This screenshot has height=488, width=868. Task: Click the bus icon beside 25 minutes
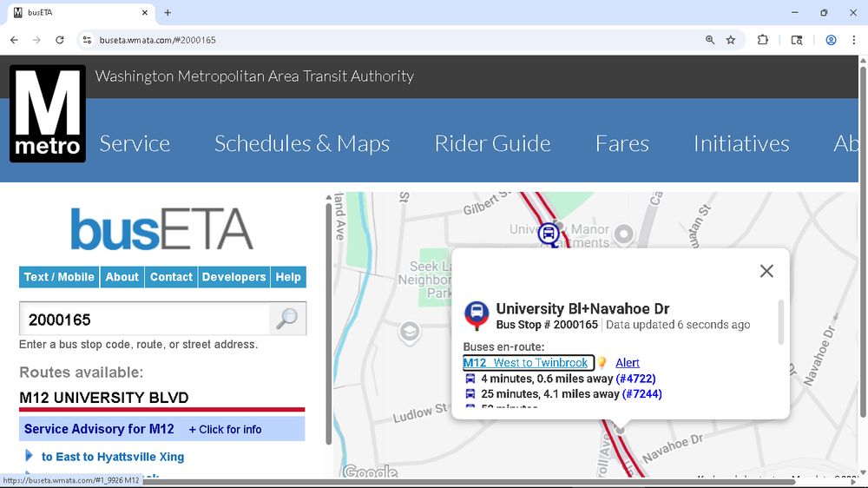click(470, 394)
